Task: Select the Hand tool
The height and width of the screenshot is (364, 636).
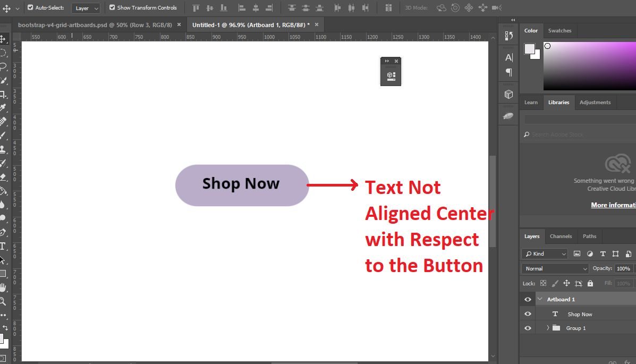Action: point(3,287)
